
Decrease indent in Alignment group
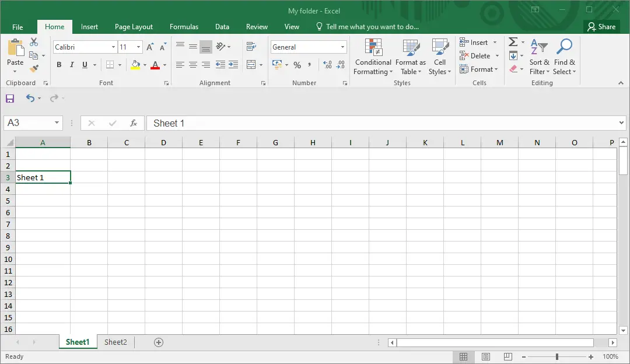220,65
